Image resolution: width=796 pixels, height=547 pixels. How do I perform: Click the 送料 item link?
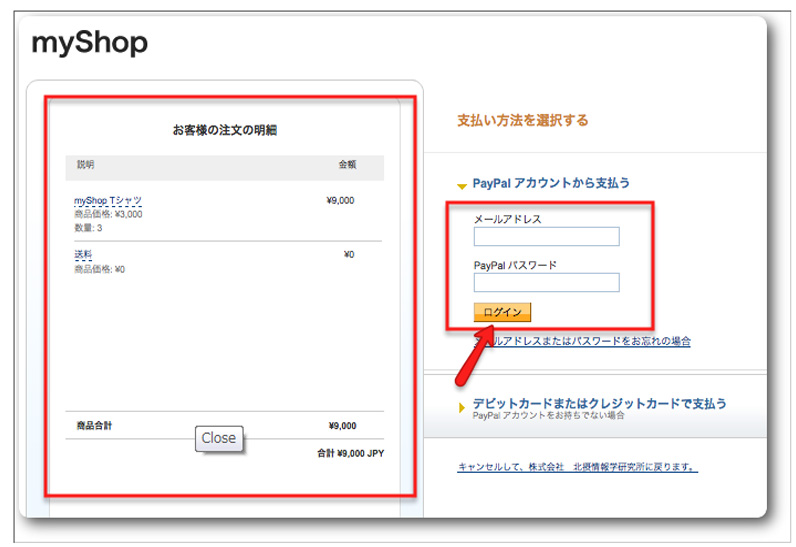pos(83,254)
